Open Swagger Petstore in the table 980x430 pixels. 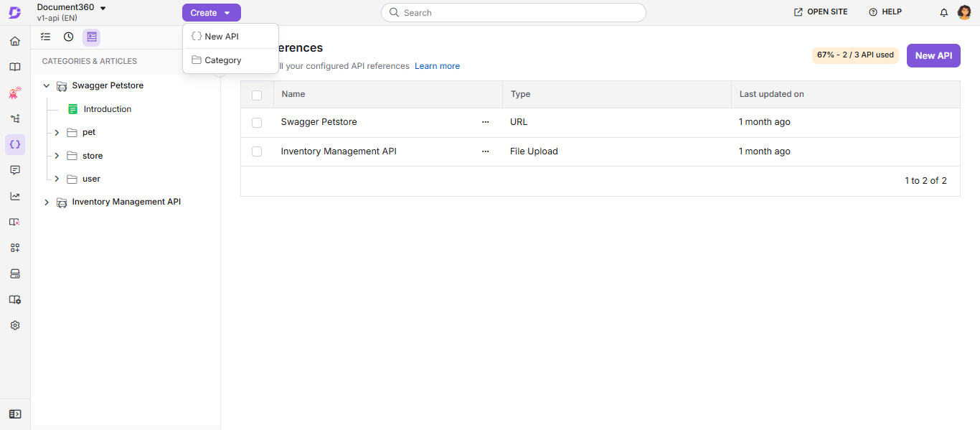point(319,122)
